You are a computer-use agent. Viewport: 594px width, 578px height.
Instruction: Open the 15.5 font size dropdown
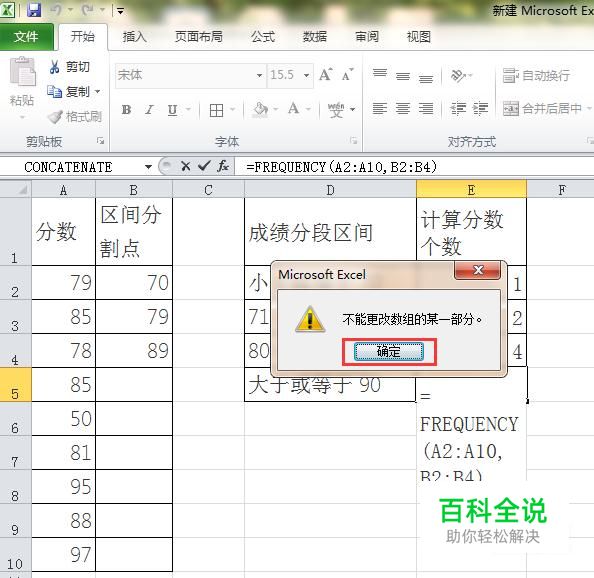tap(306, 75)
